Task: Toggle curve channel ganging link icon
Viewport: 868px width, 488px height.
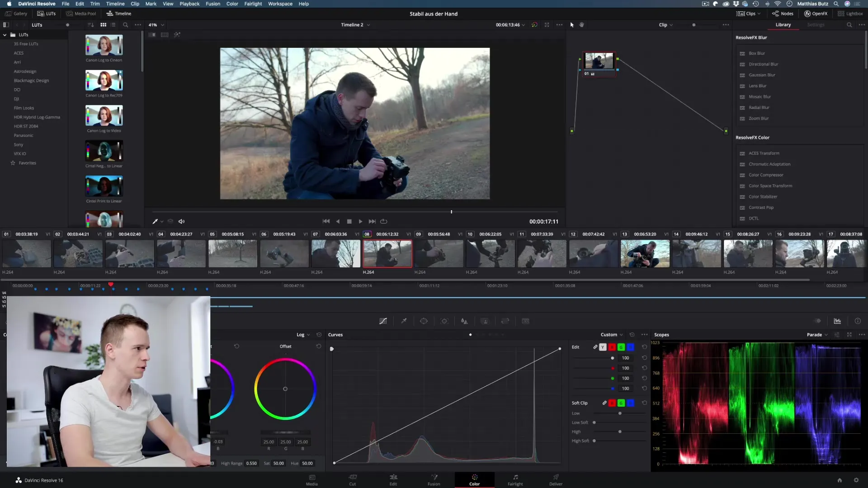Action: tap(595, 347)
